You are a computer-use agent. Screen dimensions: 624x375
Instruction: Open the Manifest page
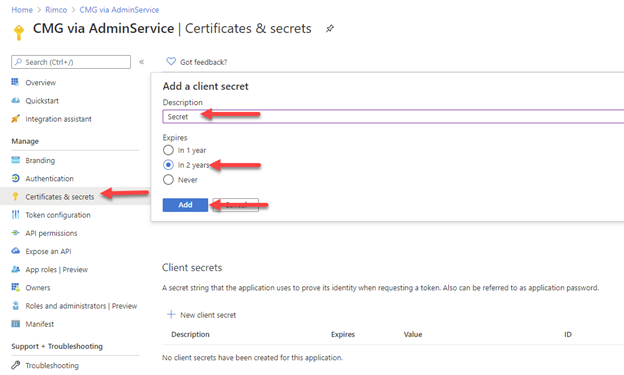[x=39, y=324]
